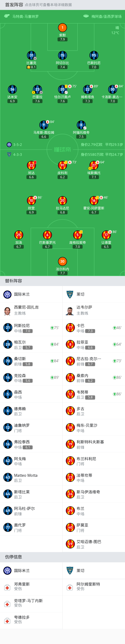View coach 达韦尔萨's portrait

pyautogui.click(x=70, y=311)
